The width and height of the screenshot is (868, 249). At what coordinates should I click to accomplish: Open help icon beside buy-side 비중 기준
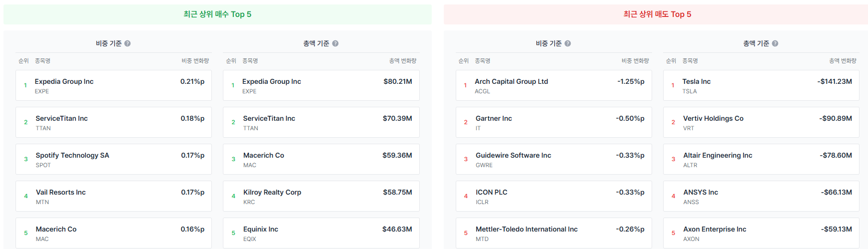(127, 43)
